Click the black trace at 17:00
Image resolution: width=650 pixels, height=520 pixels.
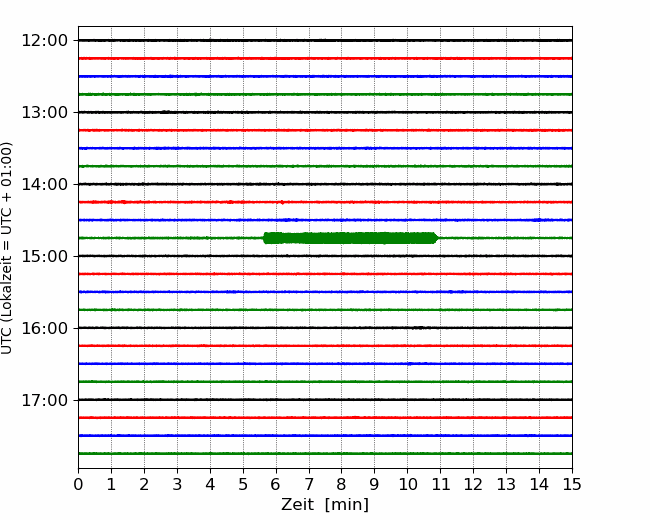coord(325,400)
